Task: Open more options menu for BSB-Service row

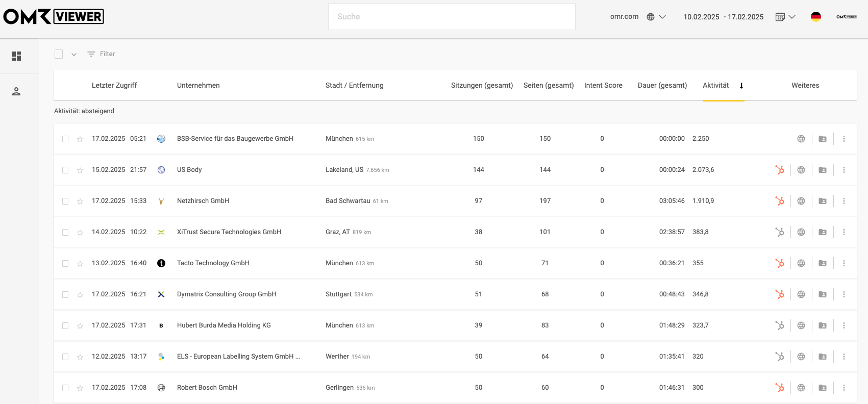Action: click(x=844, y=139)
